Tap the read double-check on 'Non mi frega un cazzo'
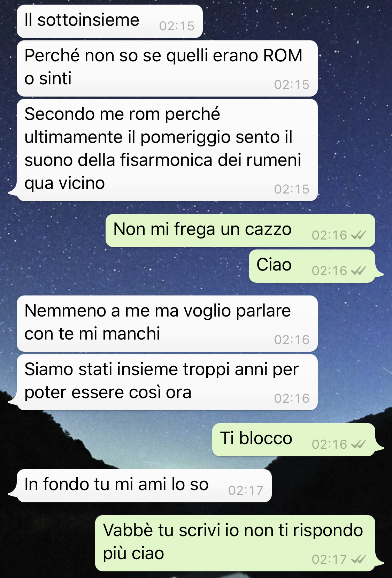This screenshot has height=578, width=392. (x=359, y=235)
